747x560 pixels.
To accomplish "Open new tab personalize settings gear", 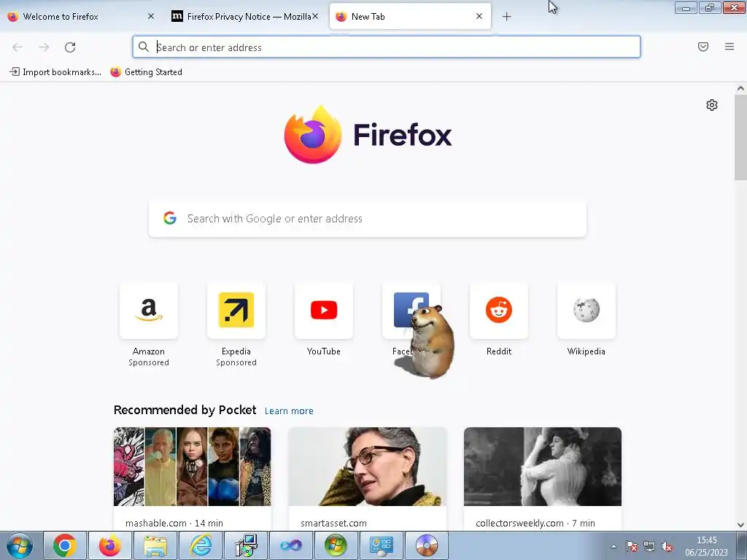I will (712, 105).
